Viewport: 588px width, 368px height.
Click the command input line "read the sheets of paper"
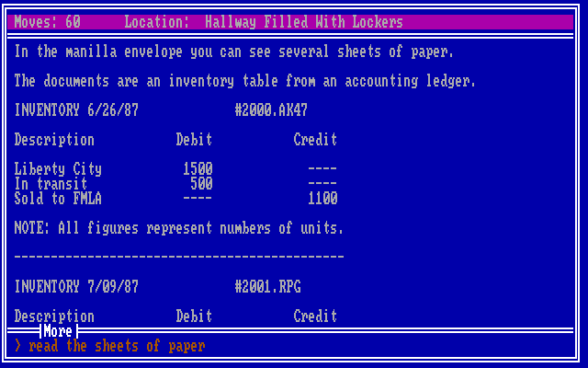pyautogui.click(x=117, y=346)
